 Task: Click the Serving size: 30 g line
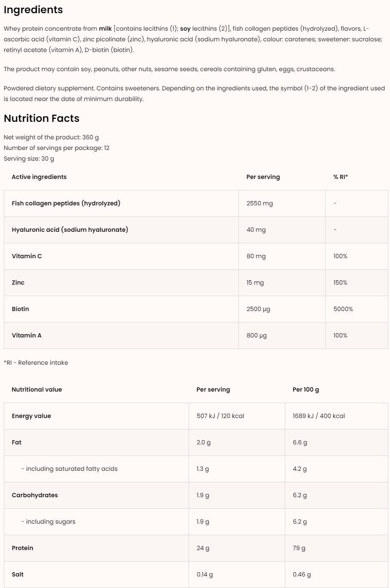click(x=29, y=159)
